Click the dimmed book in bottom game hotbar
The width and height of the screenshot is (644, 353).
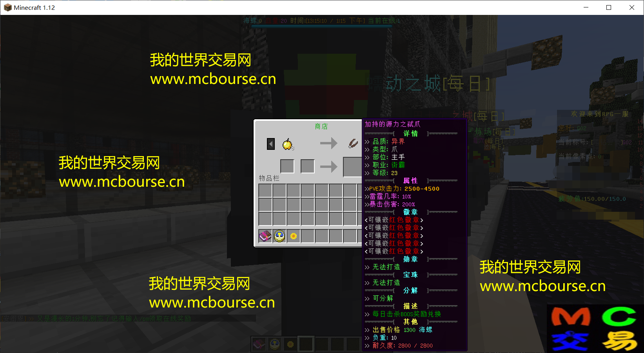[x=259, y=344]
